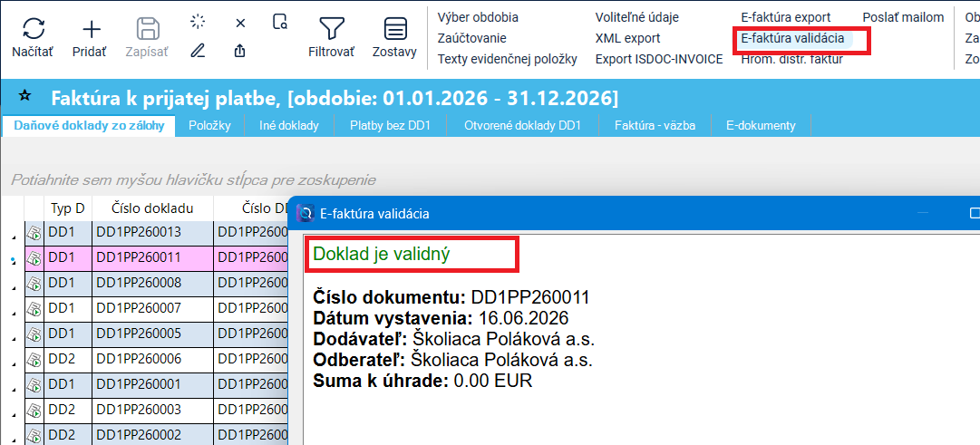Screen dimensions: 980x445
Task: Expand row DD1PP260001 with its triangle
Action: [x=13, y=390]
